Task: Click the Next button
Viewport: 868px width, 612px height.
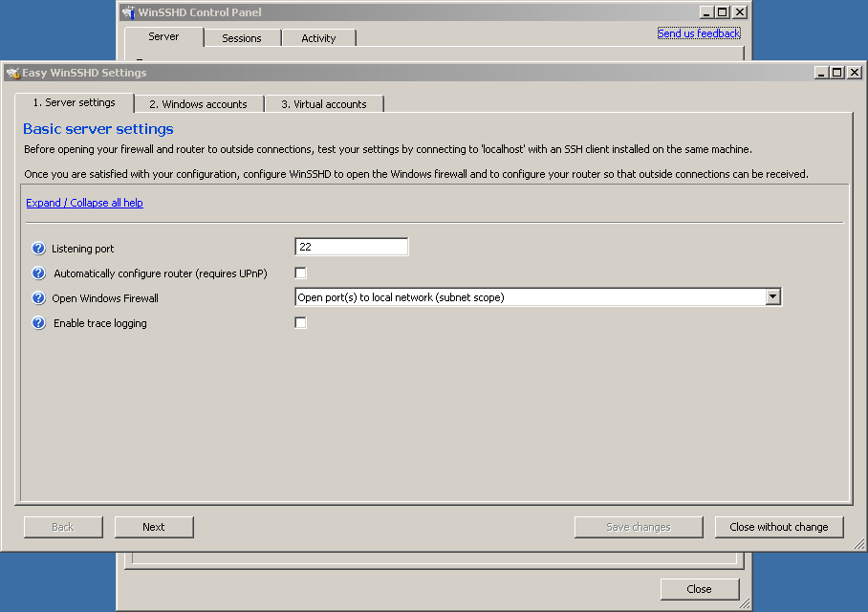Action: click(x=153, y=526)
